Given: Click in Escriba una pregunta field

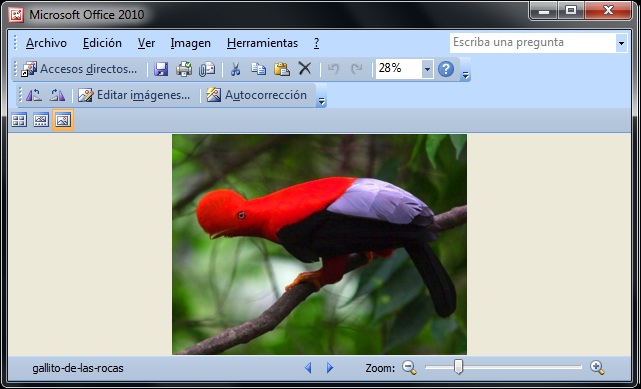Looking at the screenshot, I should coord(533,43).
